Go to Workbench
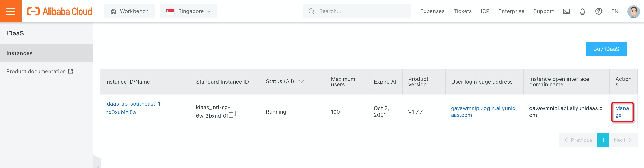 [x=130, y=11]
